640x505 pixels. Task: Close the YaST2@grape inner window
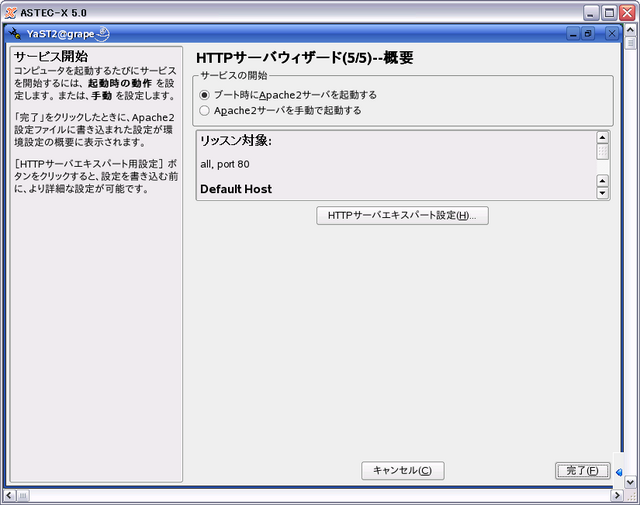611,33
